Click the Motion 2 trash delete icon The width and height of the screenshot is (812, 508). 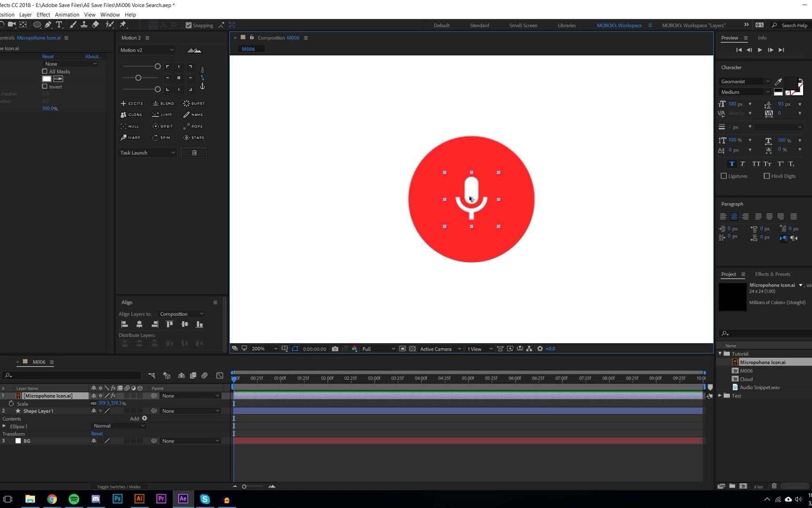[x=194, y=153]
